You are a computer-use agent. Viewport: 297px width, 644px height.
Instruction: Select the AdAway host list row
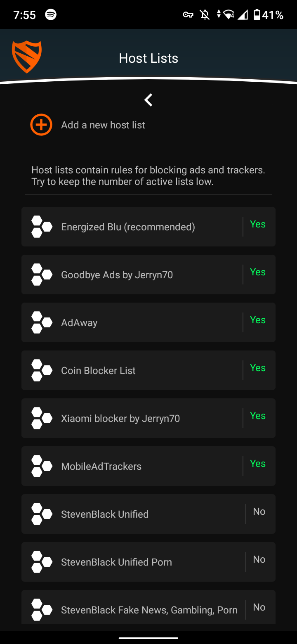coord(148,322)
